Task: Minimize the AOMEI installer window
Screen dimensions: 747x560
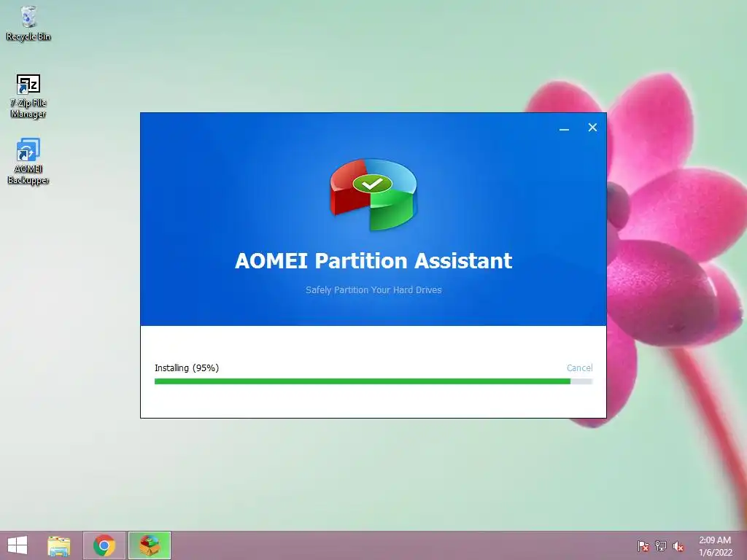Action: coord(564,128)
